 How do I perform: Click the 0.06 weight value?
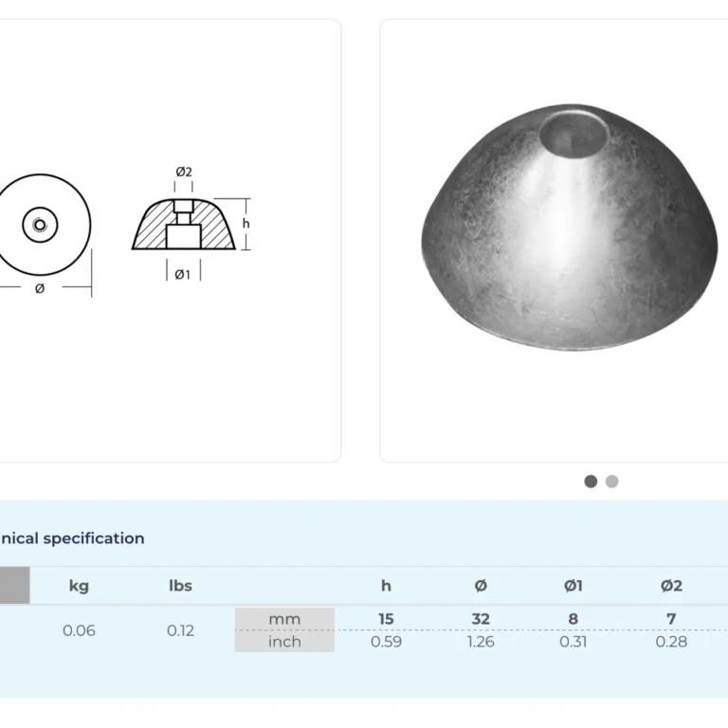[x=79, y=630]
